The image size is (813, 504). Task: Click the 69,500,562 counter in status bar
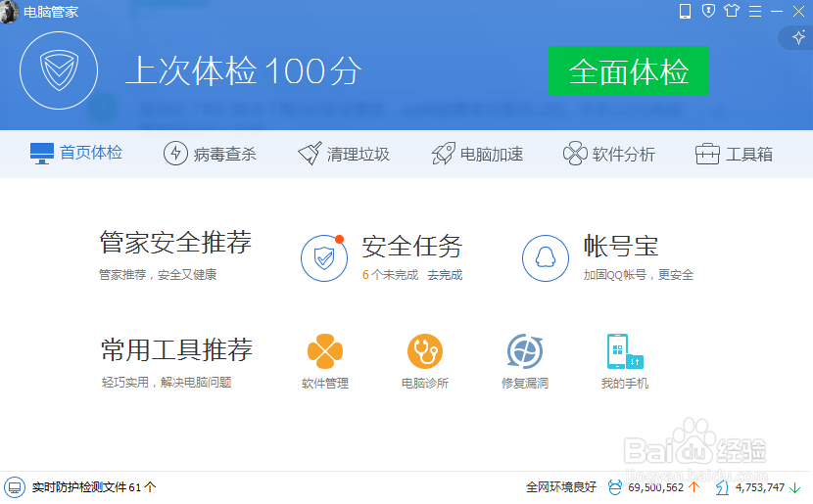point(655,487)
